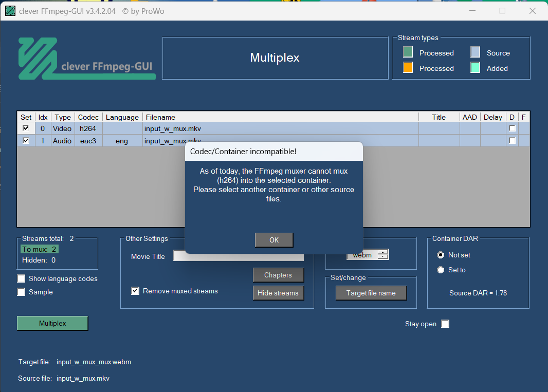This screenshot has width=548, height=392.
Task: Select Not set Container DAR option
Action: 441,255
